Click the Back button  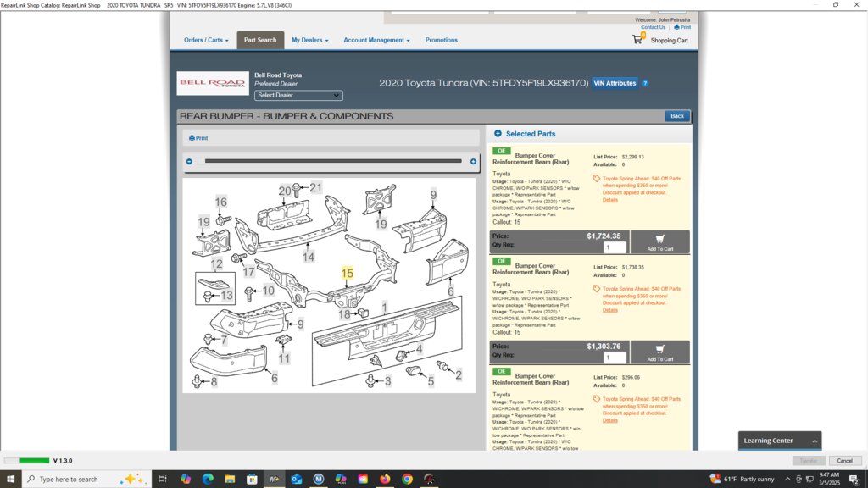click(x=677, y=116)
